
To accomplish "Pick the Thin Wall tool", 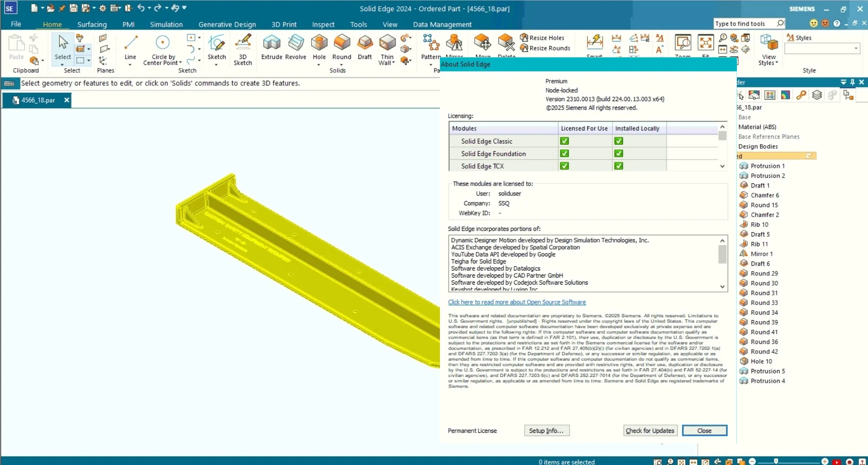I will [387, 50].
